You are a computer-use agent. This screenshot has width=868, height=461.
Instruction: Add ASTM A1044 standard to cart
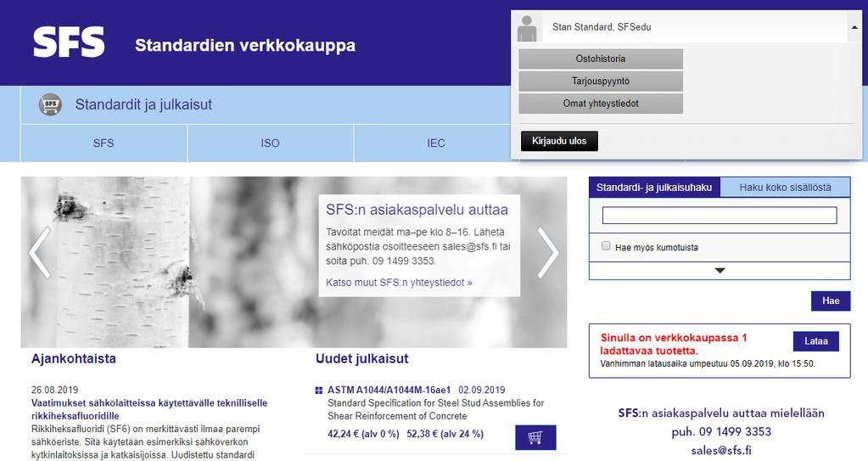pos(535,438)
